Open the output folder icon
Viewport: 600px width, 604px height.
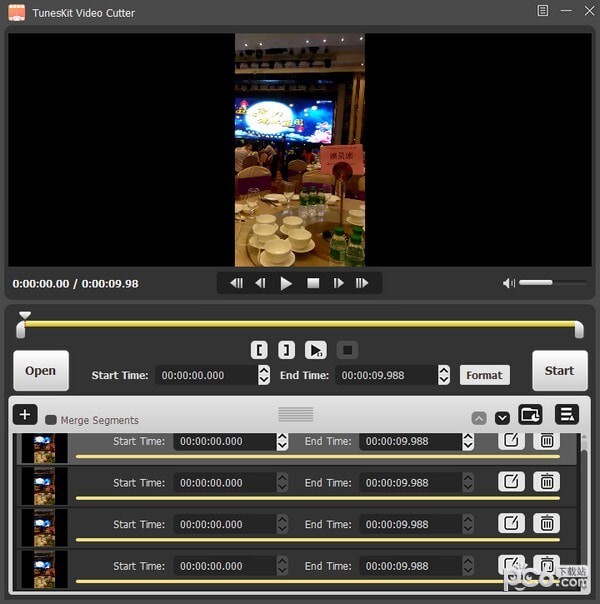[530, 415]
